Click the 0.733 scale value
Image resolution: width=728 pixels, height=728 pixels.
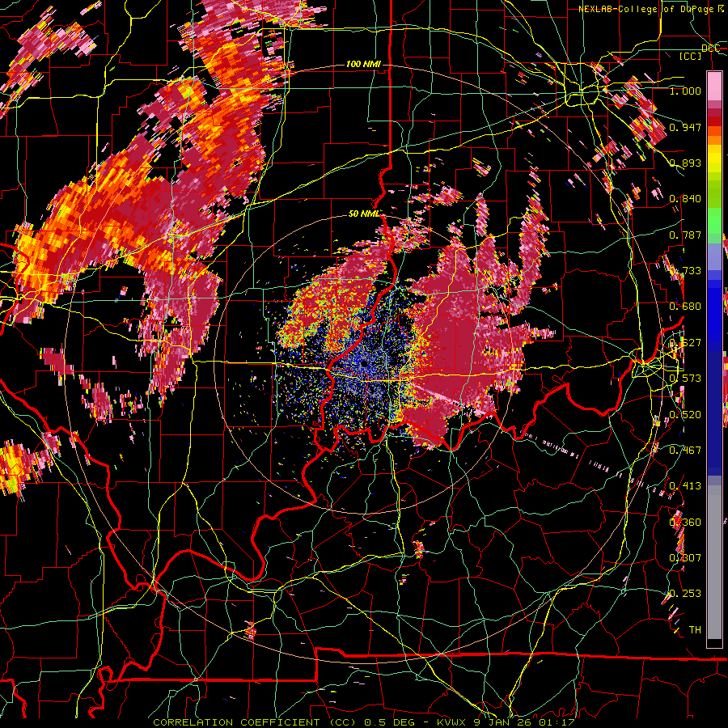pos(685,271)
